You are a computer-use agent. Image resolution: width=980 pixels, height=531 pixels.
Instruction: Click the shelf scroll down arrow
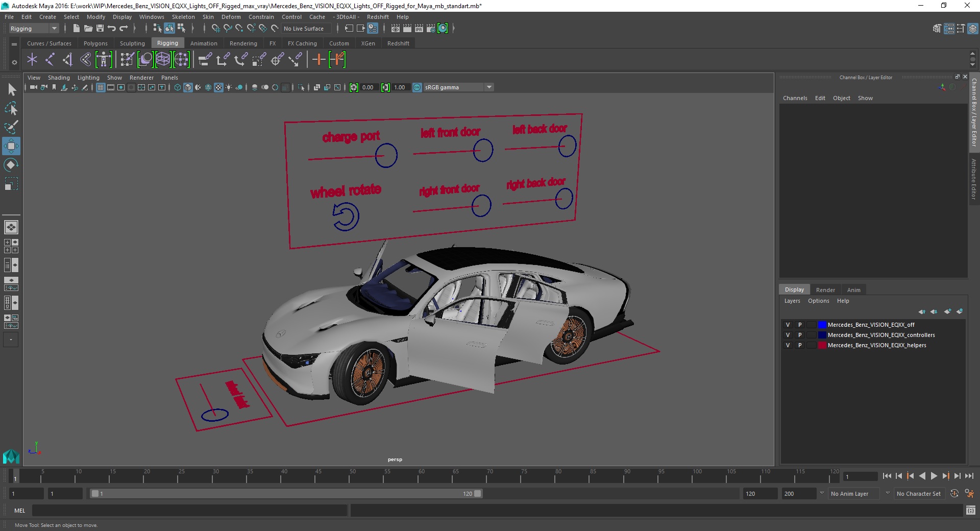973,65
